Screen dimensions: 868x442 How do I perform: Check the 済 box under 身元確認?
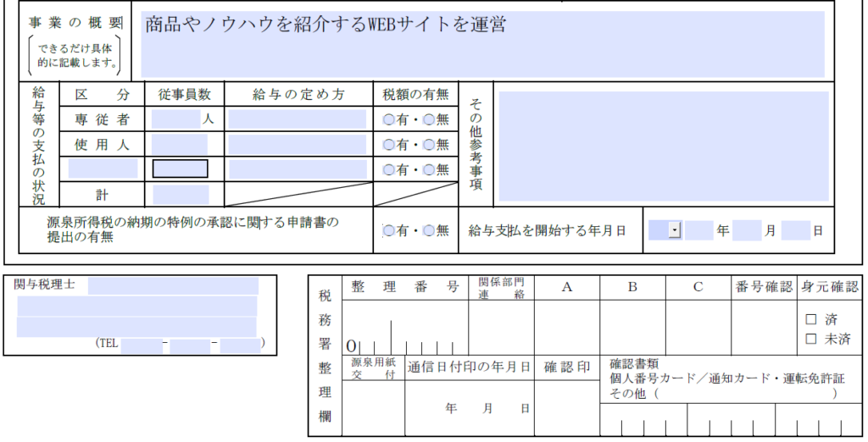(x=810, y=320)
